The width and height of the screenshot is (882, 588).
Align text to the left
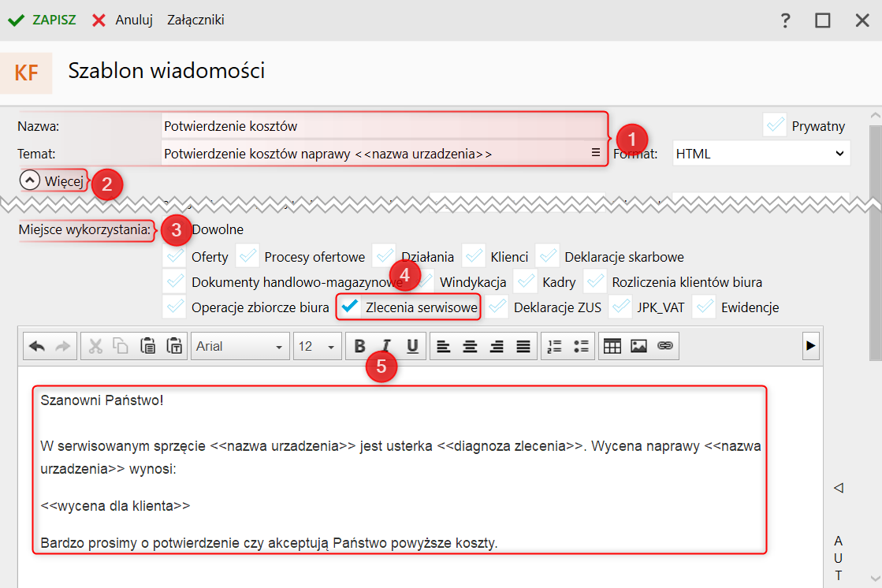click(x=444, y=346)
